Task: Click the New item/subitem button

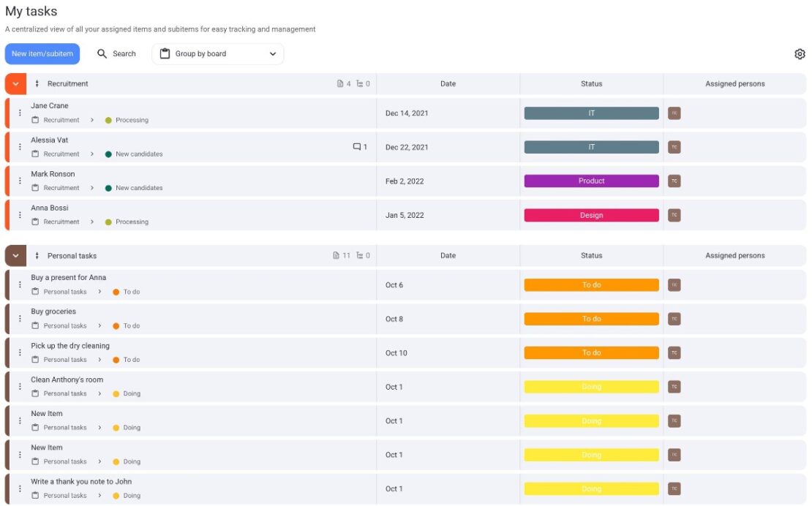Action: click(x=42, y=53)
